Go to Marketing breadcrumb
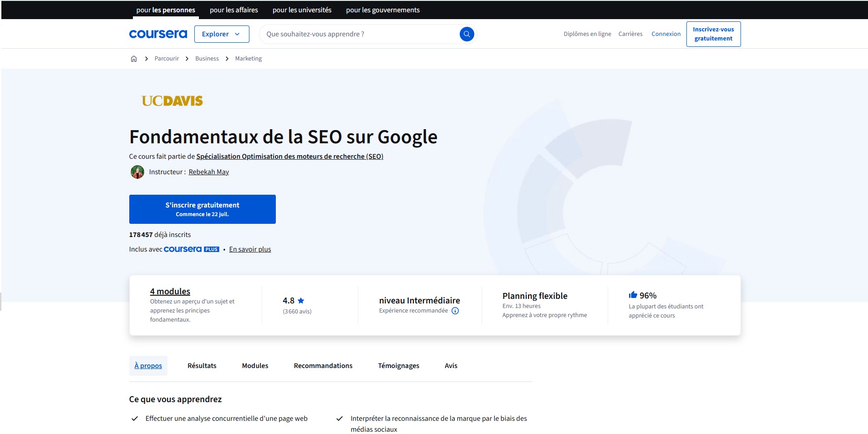868x434 pixels. pyautogui.click(x=248, y=59)
